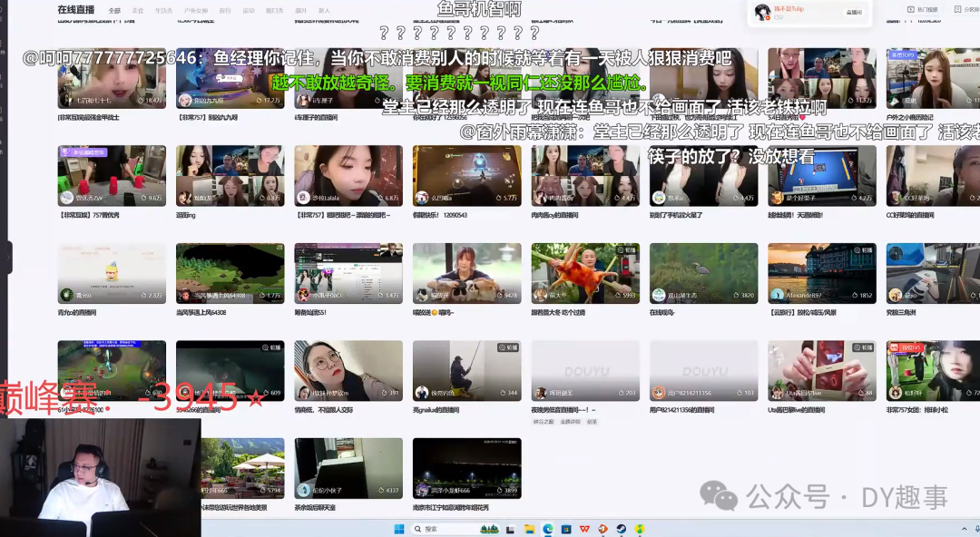Open Steam from the taskbar
The width and height of the screenshot is (980, 537).
pyautogui.click(x=622, y=529)
